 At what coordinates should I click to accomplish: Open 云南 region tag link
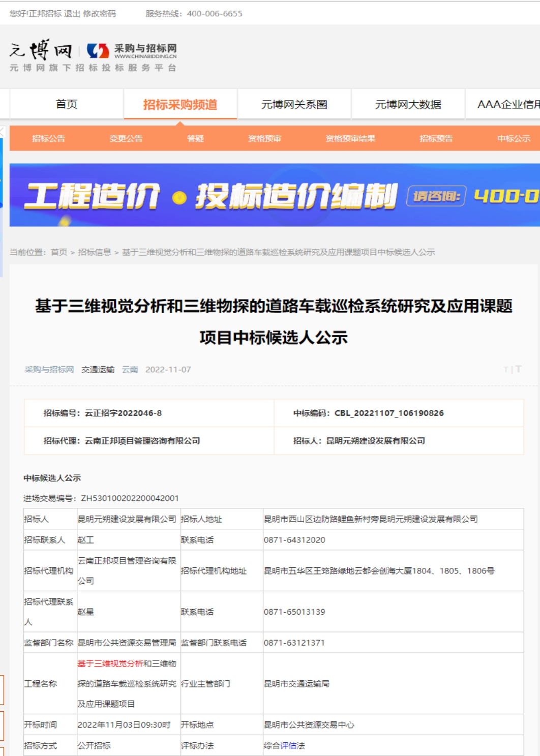pos(130,370)
